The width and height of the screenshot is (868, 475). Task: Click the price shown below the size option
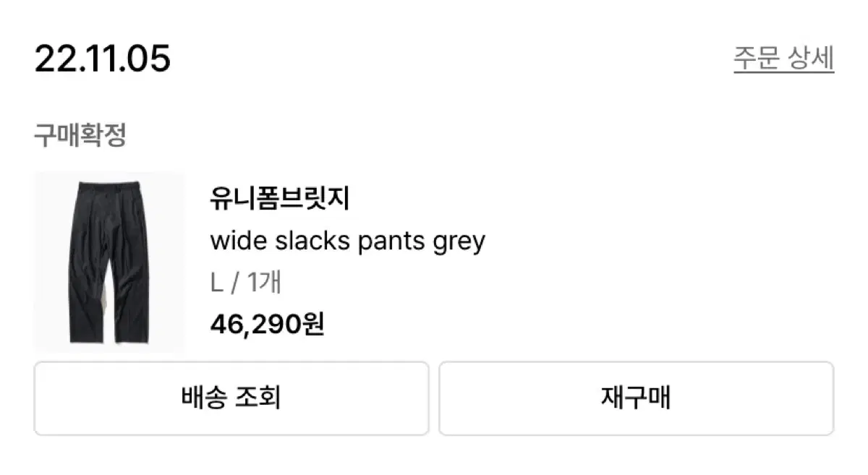[267, 325]
